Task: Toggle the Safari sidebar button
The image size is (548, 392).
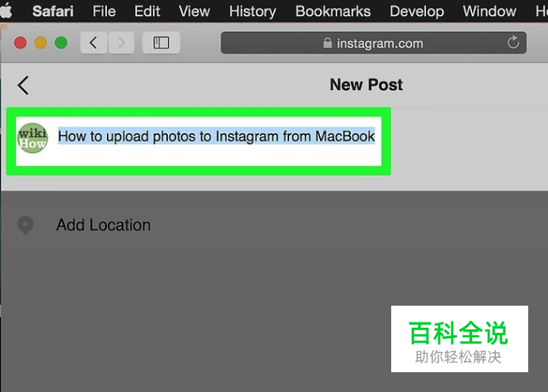Action: click(161, 43)
